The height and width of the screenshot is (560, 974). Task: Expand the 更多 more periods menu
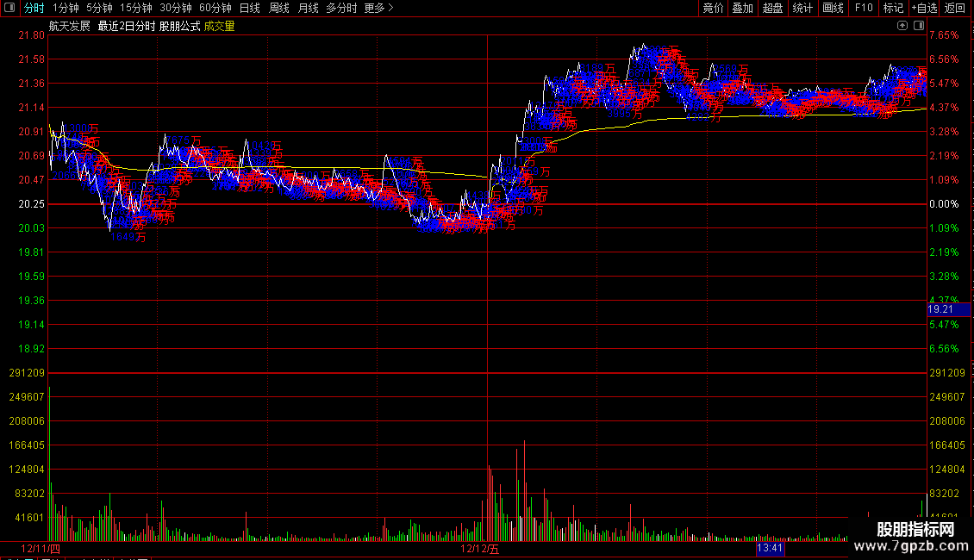[378, 8]
